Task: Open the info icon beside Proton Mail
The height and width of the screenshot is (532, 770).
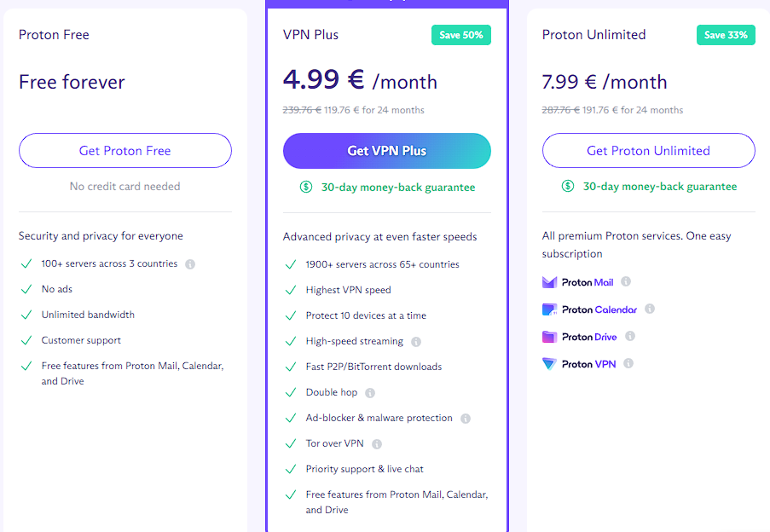Action: [626, 281]
